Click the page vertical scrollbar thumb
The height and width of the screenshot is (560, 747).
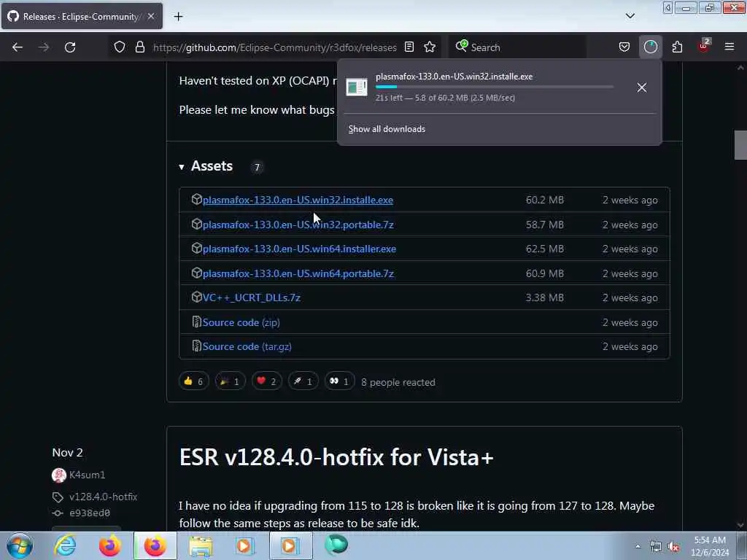(740, 145)
